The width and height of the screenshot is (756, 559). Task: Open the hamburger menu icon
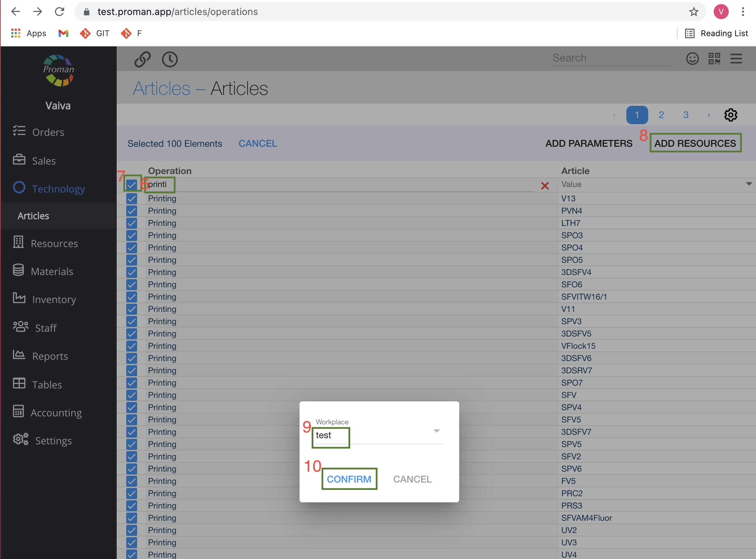click(736, 59)
